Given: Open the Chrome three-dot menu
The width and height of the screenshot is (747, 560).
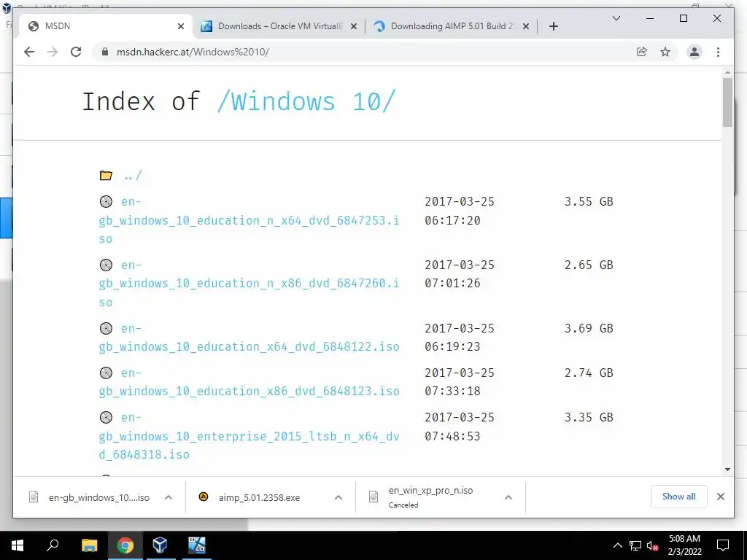Looking at the screenshot, I should coord(718,52).
